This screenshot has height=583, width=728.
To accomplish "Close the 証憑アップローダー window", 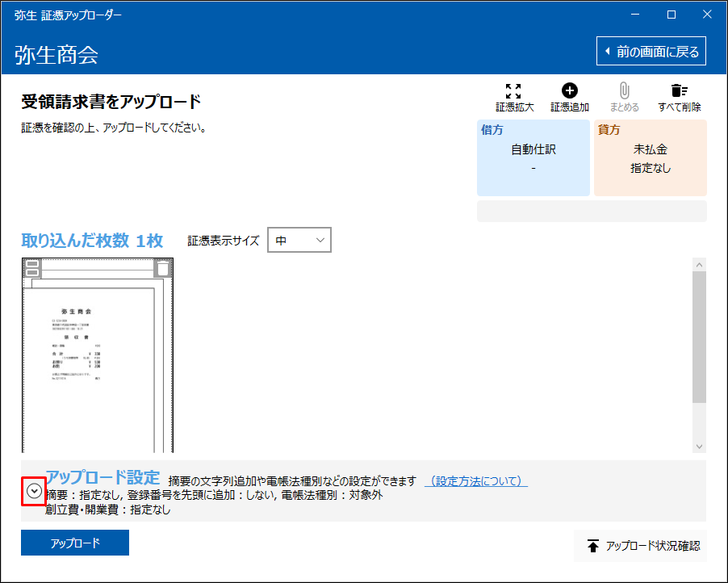I will click(707, 15).
